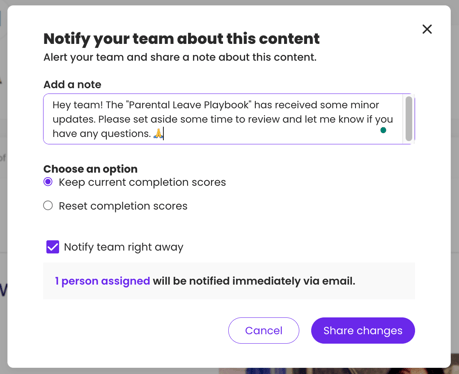Click the "Choose an option" heading
Screen dimensions: 459x374
coord(90,169)
